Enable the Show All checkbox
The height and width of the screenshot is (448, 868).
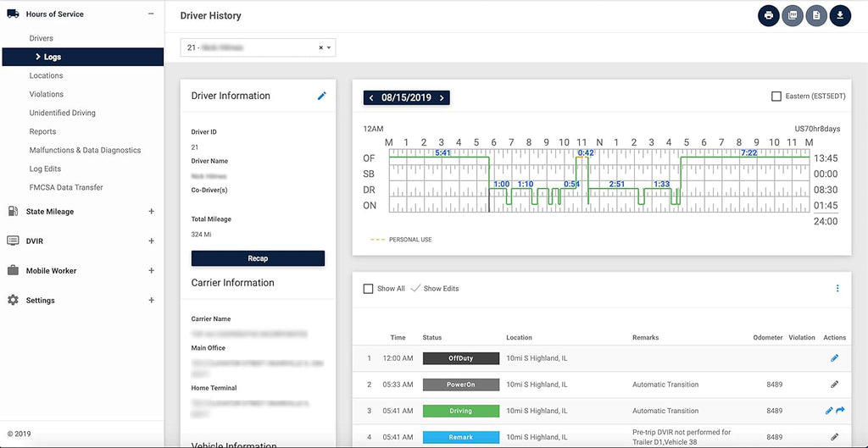coord(368,289)
